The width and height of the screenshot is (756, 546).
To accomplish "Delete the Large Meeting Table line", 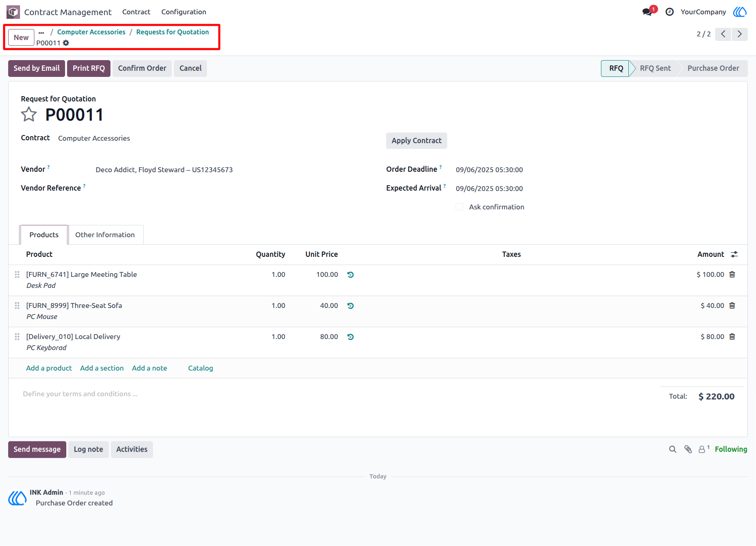I will click(732, 274).
